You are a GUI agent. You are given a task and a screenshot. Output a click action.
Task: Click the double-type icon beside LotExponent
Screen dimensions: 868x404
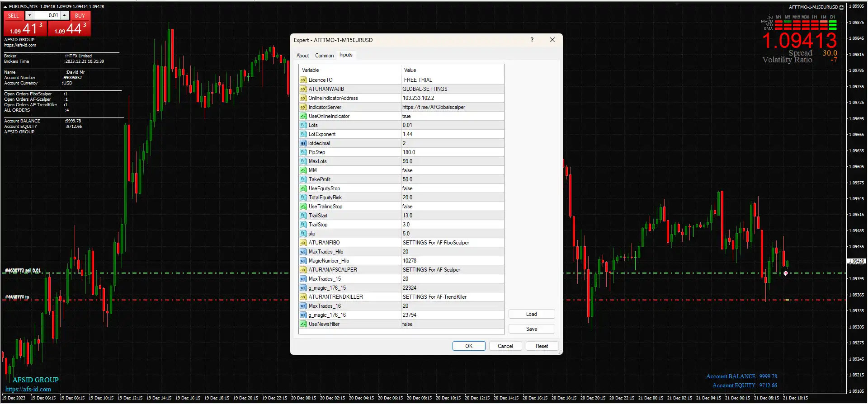click(303, 134)
